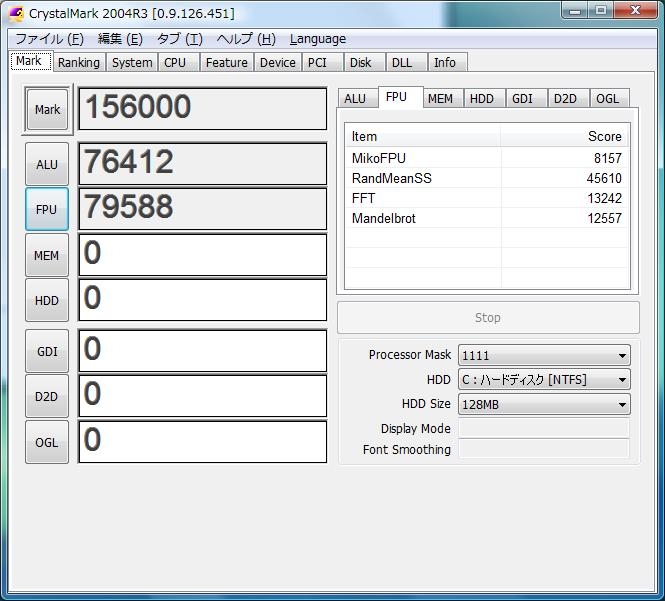Run the ALU benchmark button
The width and height of the screenshot is (665, 601).
(x=47, y=164)
